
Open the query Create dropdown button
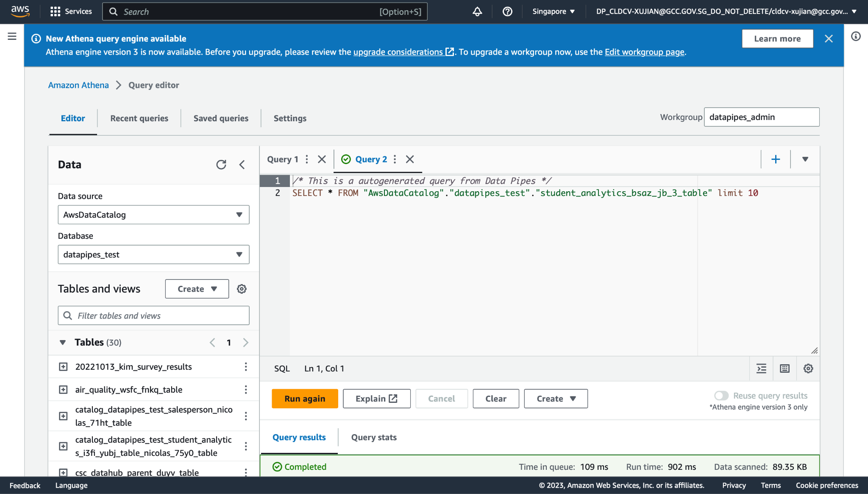(556, 399)
